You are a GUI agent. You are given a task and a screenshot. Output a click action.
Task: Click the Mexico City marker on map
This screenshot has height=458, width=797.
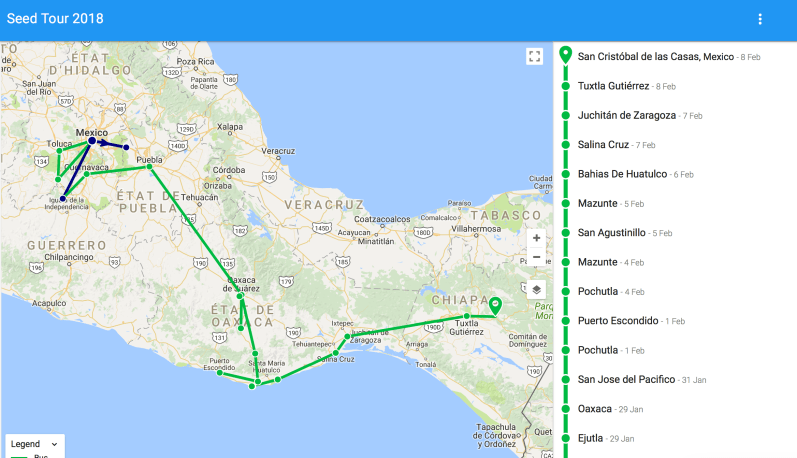coord(91,141)
